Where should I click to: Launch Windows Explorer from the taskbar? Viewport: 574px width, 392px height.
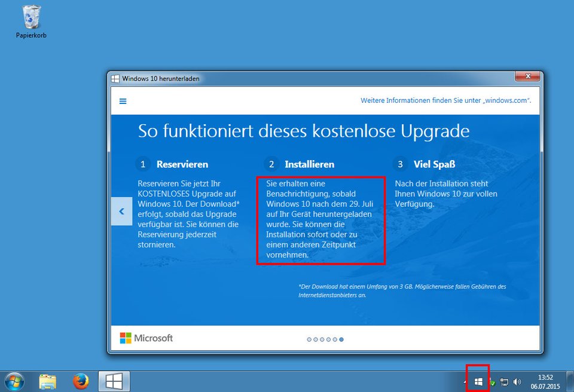(x=48, y=382)
